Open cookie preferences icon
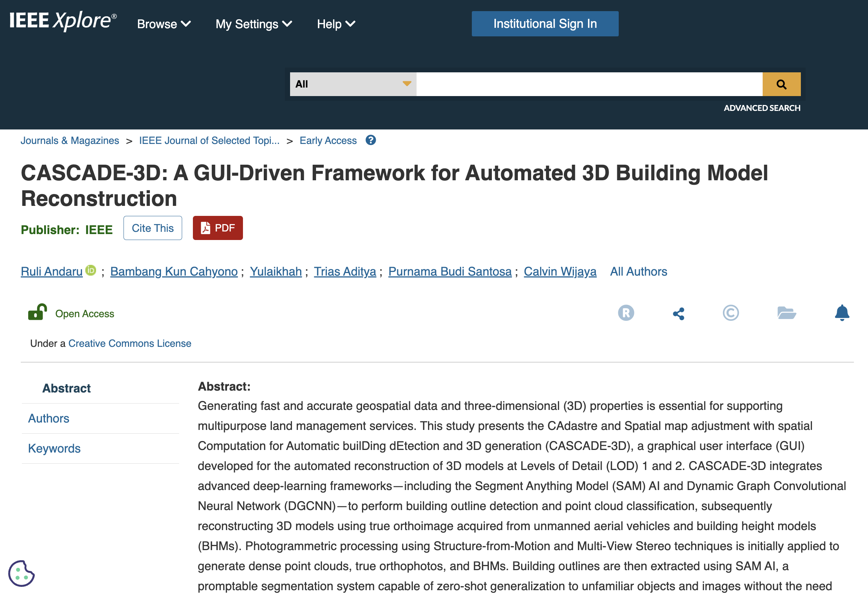Image resolution: width=868 pixels, height=595 pixels. 21,573
